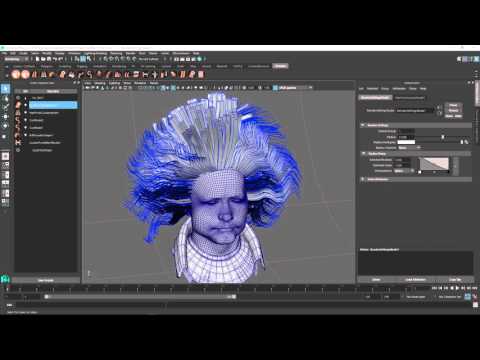Click the Presets button in Attribute Editor
Viewport: 480px width, 360px height.
tap(453, 110)
